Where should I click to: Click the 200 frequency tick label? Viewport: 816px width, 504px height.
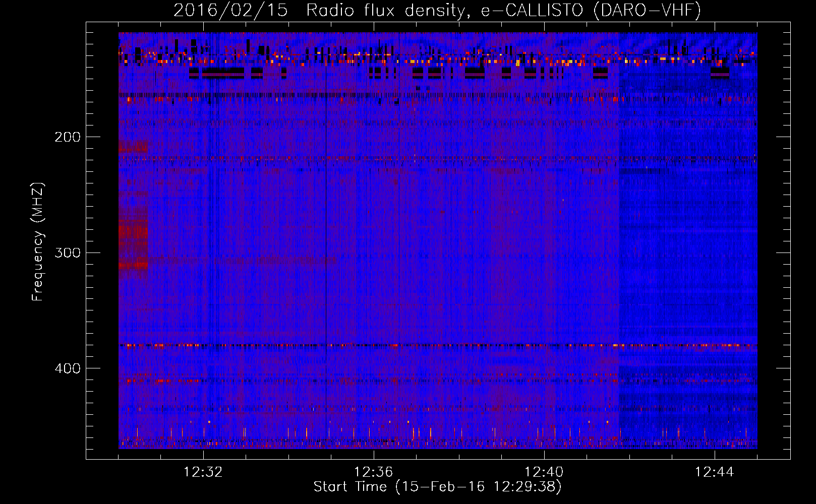click(68, 137)
